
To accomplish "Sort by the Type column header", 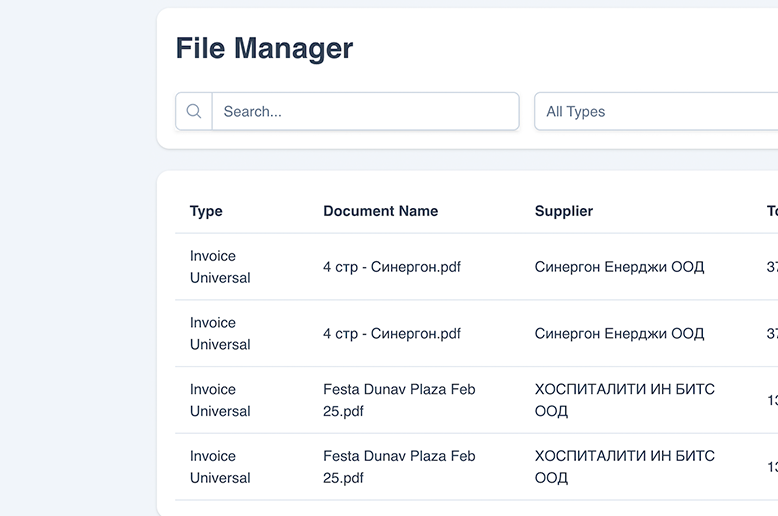I will [206, 211].
